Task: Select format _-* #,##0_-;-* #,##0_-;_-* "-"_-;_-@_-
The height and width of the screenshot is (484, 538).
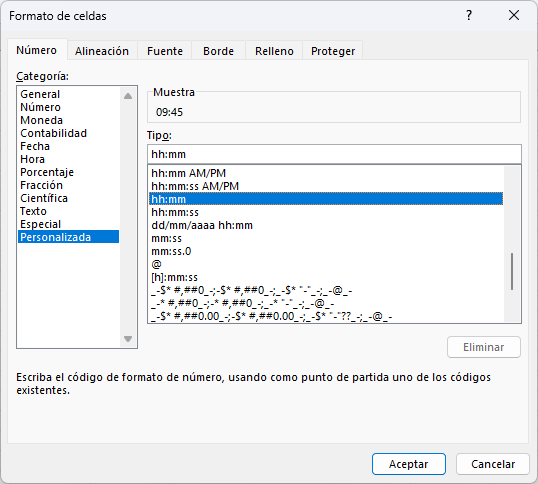Action: point(326,304)
